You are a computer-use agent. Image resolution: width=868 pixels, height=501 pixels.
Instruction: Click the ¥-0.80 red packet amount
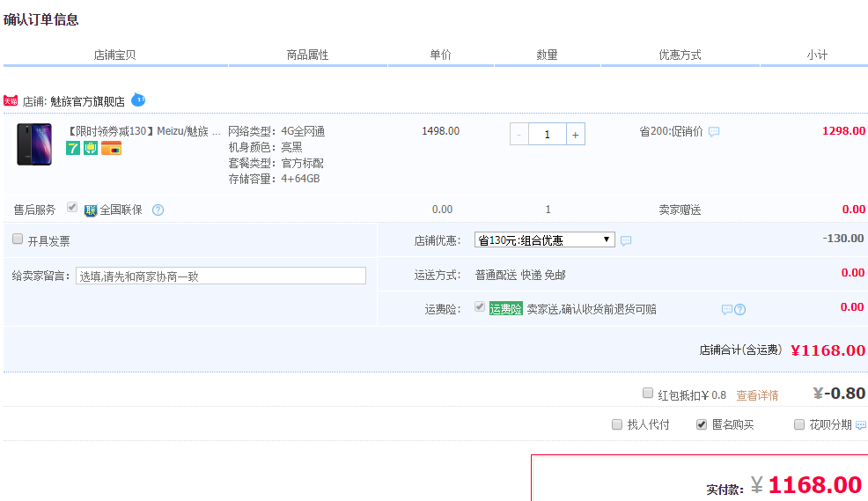point(839,394)
